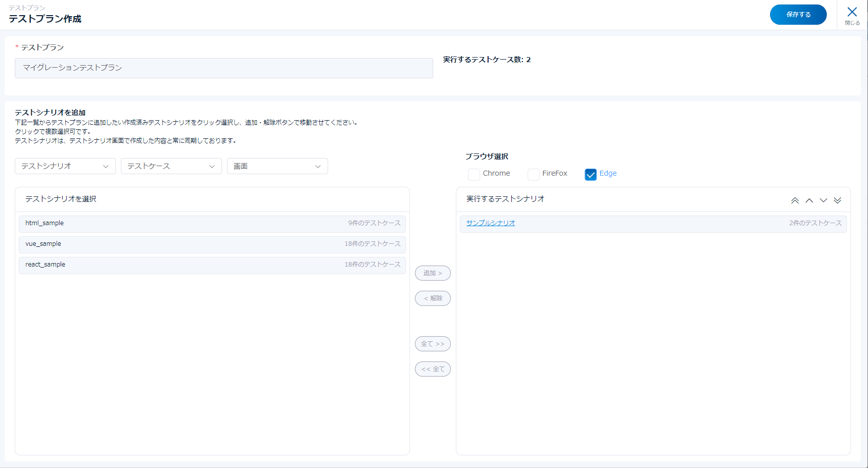The height and width of the screenshot is (468, 868).
Task: Open the テストシナリオ filter dropdown
Action: pyautogui.click(x=65, y=166)
